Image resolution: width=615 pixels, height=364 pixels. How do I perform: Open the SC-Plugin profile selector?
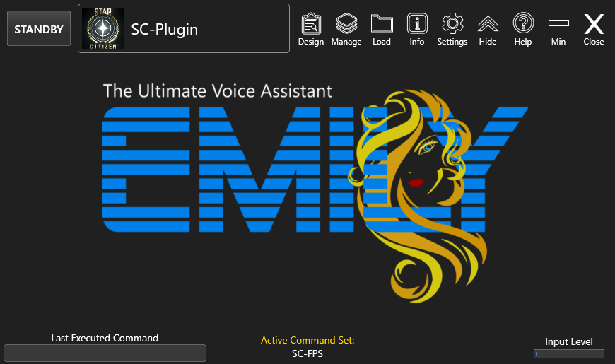coord(184,28)
